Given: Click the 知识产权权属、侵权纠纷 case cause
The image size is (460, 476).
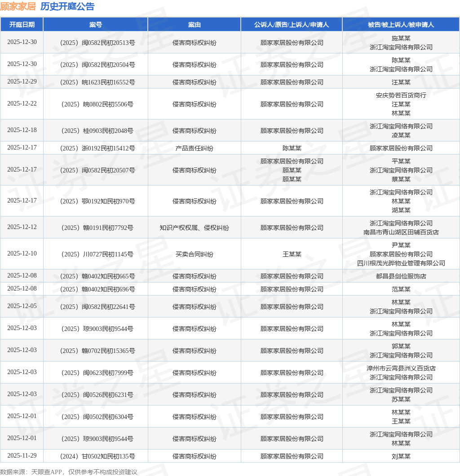Looking at the screenshot, I should [x=195, y=228].
